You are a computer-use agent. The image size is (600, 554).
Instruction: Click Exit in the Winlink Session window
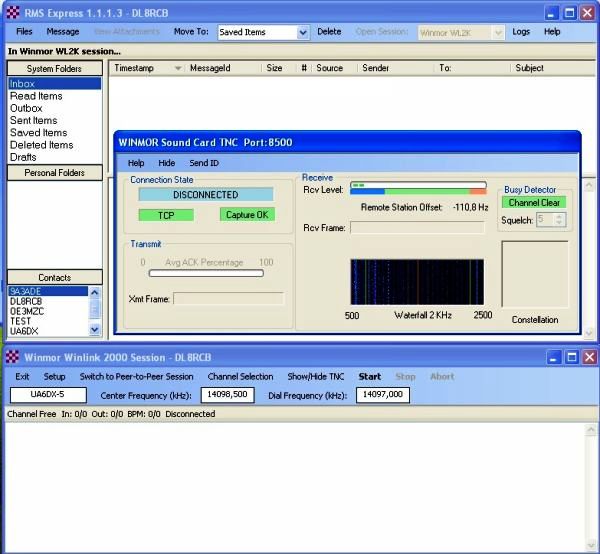coord(22,376)
